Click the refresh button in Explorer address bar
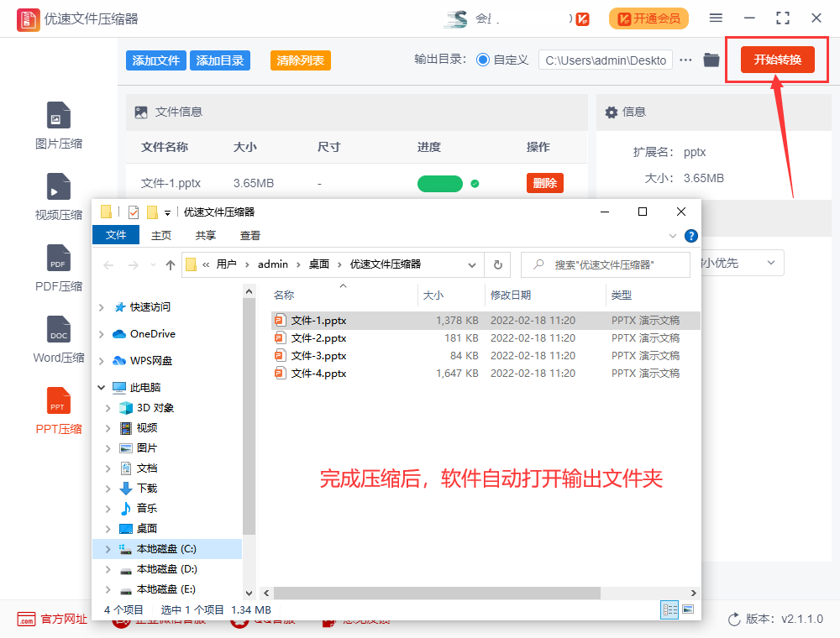Image resolution: width=840 pixels, height=638 pixels. 497,264
